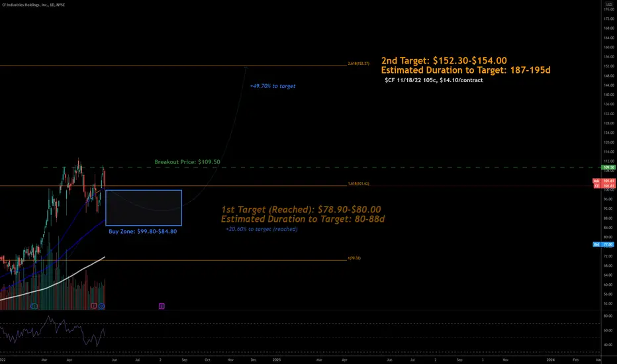Select the '+49.70% to target' label
The width and height of the screenshot is (617, 364).
tap(273, 86)
